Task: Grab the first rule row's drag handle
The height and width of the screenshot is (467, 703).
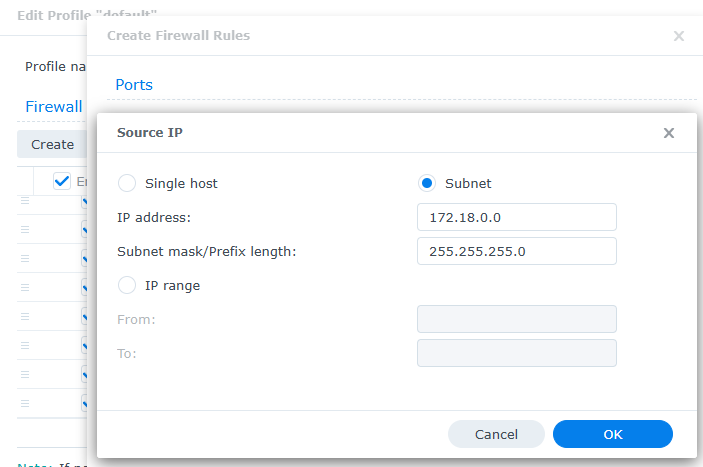Action: (x=25, y=201)
